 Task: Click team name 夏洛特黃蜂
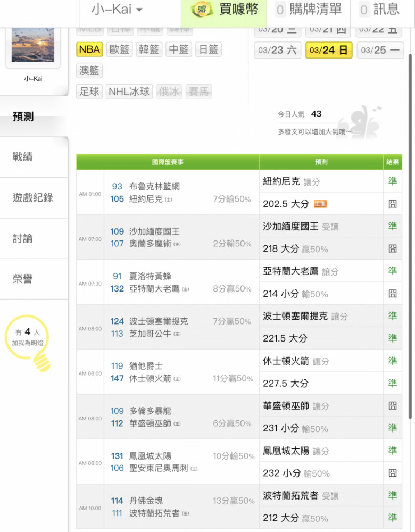[151, 276]
